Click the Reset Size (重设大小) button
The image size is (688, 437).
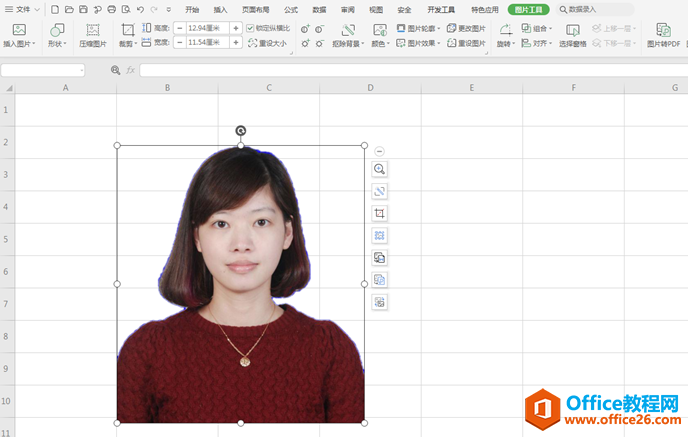pos(267,43)
